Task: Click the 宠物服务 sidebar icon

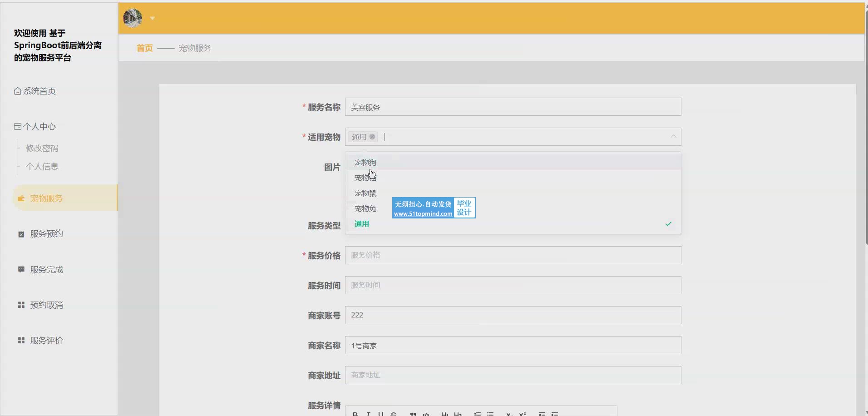Action: tap(21, 198)
